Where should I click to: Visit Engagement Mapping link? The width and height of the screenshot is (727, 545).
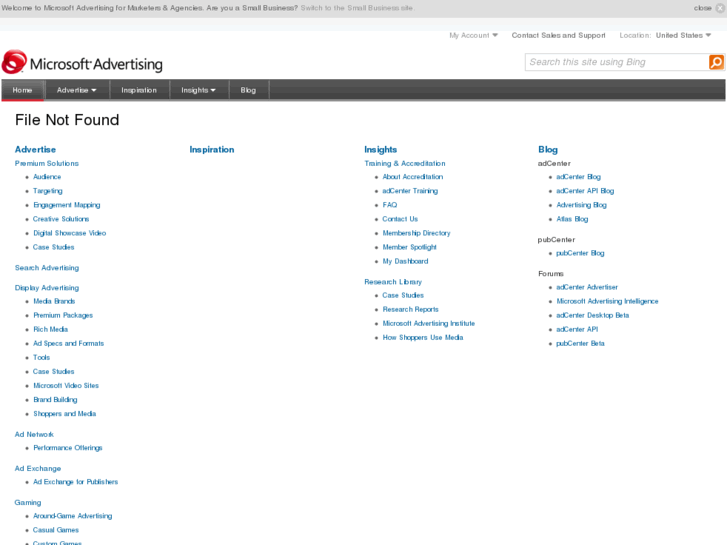tap(67, 205)
